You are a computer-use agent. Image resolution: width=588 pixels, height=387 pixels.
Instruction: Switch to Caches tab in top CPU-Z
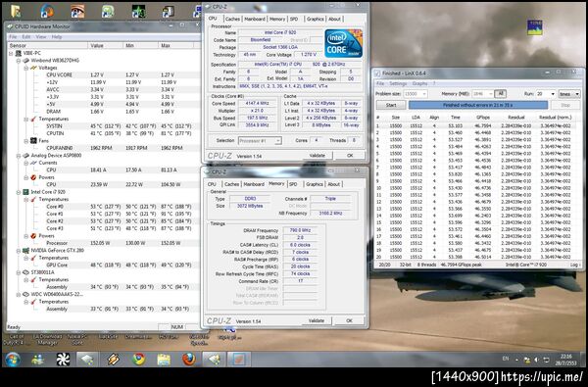(232, 19)
